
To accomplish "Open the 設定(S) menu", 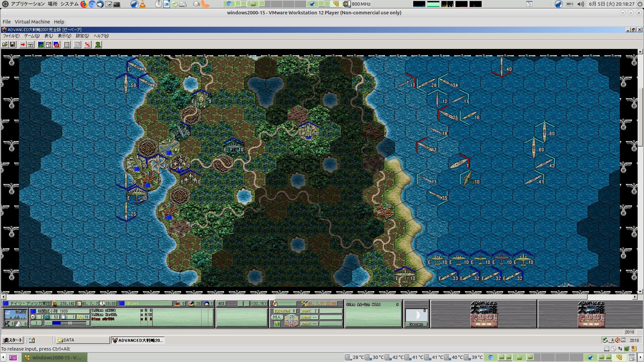I will coord(82,36).
